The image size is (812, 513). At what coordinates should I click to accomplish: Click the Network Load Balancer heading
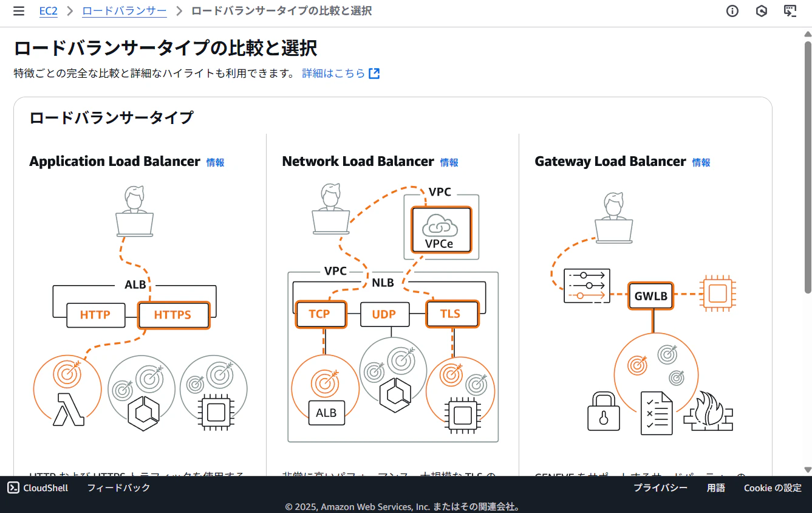[358, 162]
